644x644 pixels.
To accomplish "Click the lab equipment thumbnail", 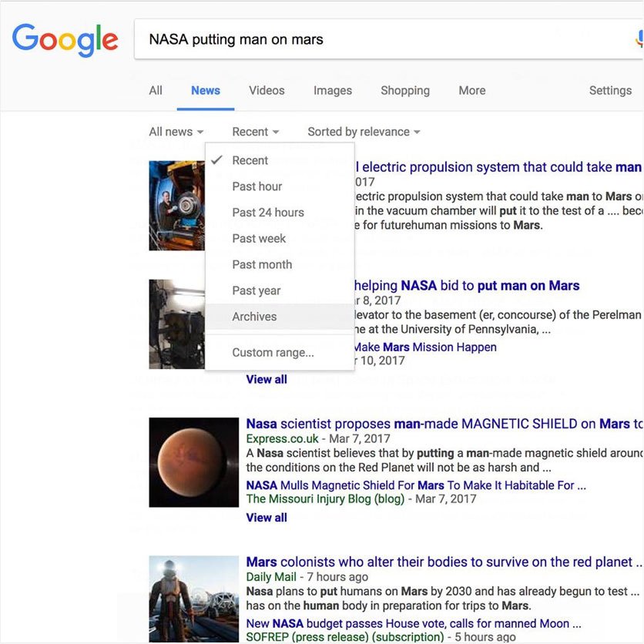I will click(177, 324).
